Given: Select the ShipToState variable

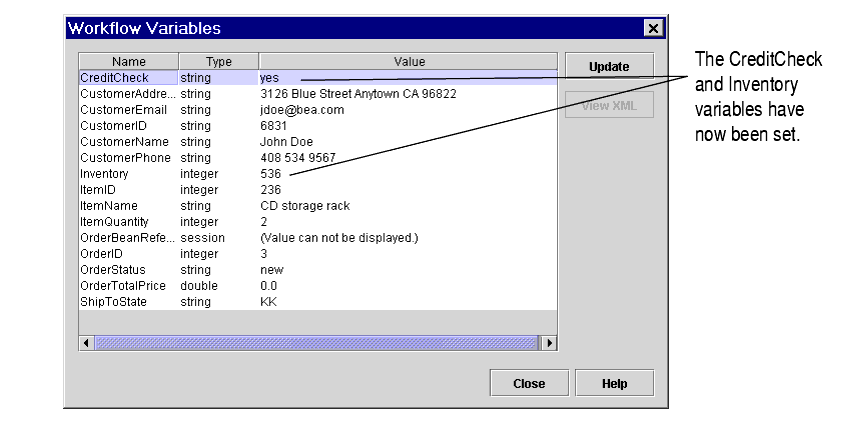Looking at the screenshot, I should click(x=113, y=302).
